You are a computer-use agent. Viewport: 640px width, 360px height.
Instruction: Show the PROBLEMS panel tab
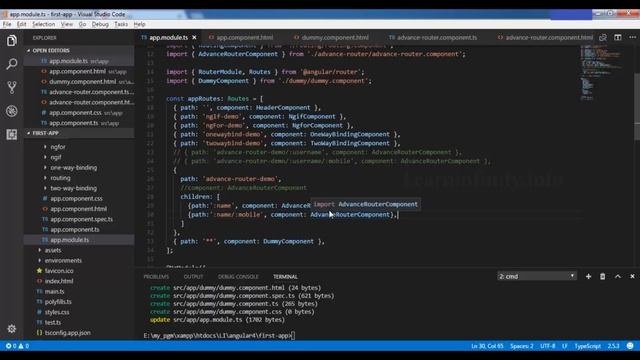156,277
